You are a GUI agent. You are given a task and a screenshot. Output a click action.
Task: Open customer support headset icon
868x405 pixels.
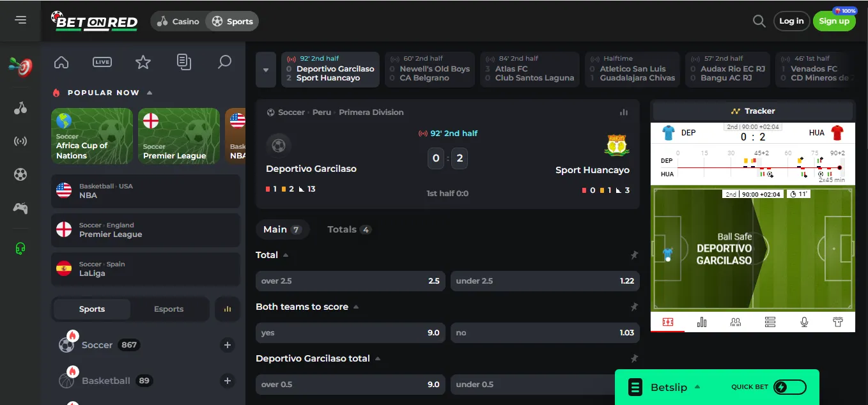pyautogui.click(x=20, y=248)
